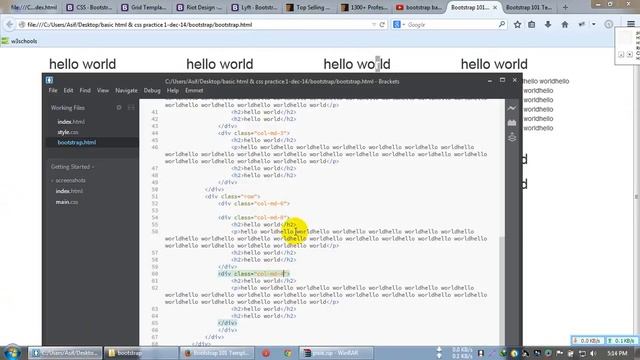The width and height of the screenshot is (640, 360).
Task: Open the File menu in Brackets
Action: 53,91
